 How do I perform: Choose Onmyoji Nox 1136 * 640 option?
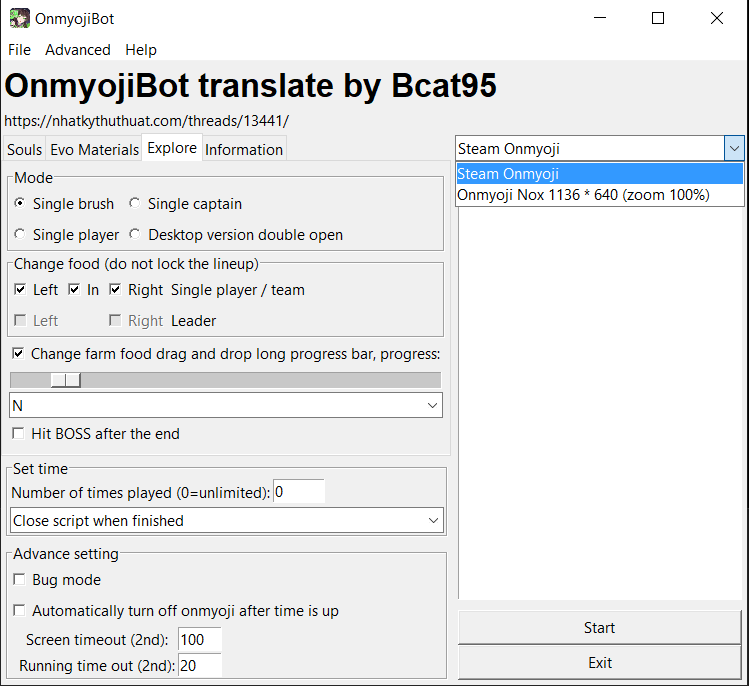(599, 195)
